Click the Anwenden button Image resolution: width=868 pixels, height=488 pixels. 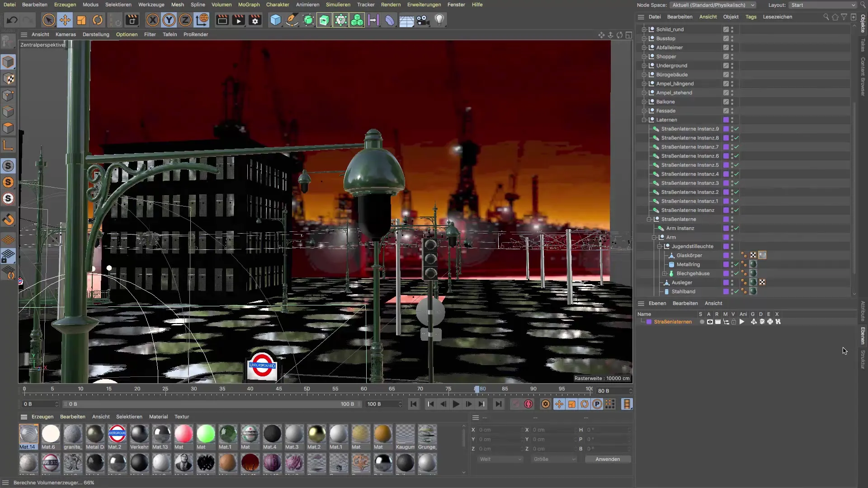(608, 459)
